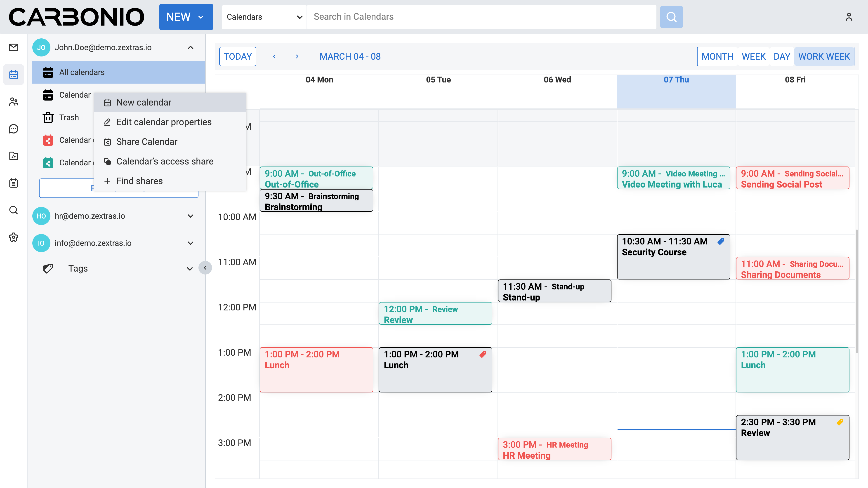Image resolution: width=868 pixels, height=488 pixels.
Task: Toggle the red shared calendar's visibility
Action: pos(48,140)
